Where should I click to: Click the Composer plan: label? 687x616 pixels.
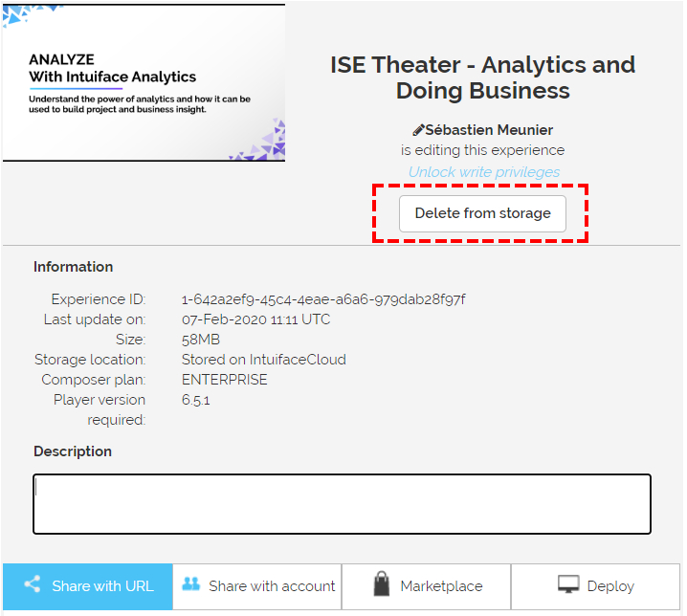(x=94, y=380)
